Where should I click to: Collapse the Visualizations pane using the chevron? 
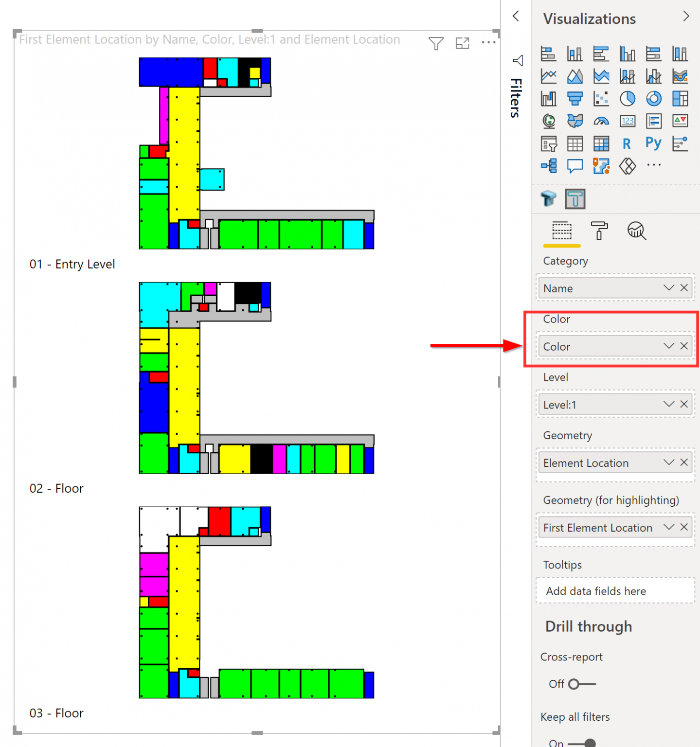(x=686, y=16)
